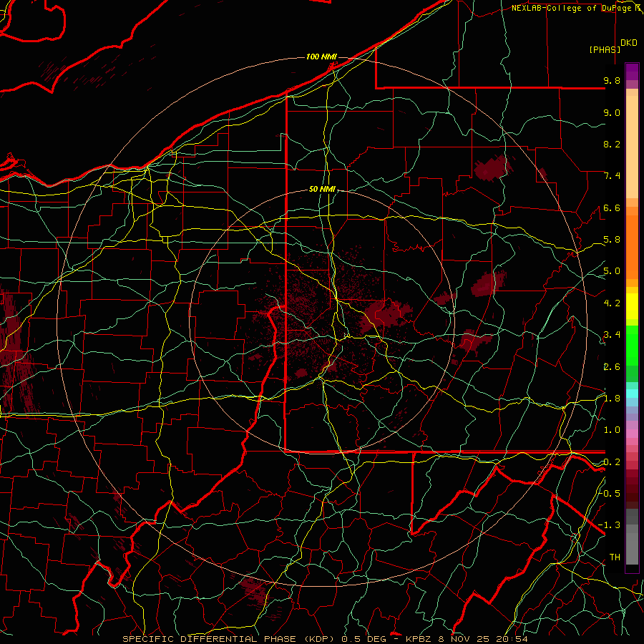Click the [PHAS] legend header

click(x=605, y=49)
